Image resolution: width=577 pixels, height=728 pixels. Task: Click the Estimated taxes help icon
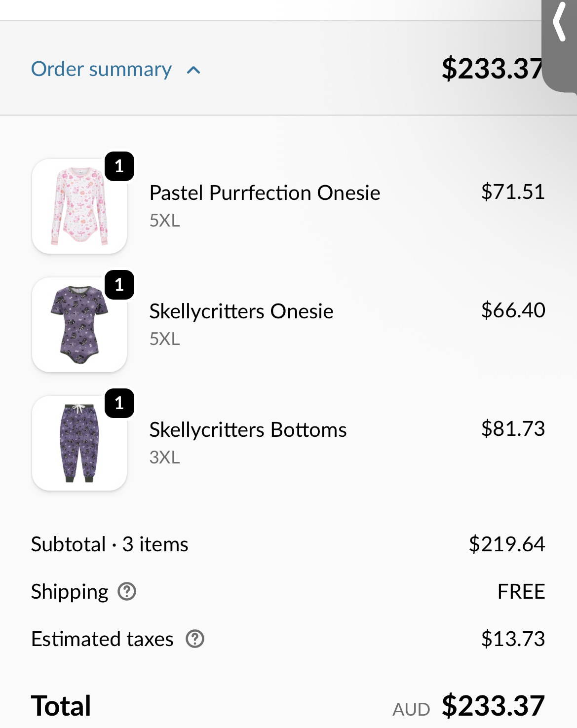pos(195,639)
